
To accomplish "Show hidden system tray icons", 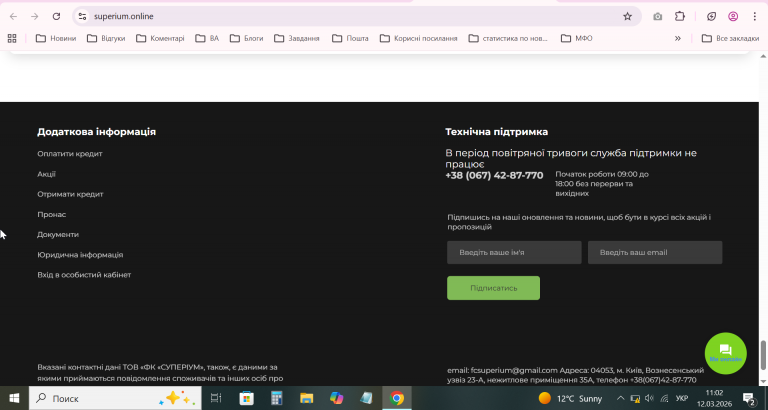I will [621, 398].
